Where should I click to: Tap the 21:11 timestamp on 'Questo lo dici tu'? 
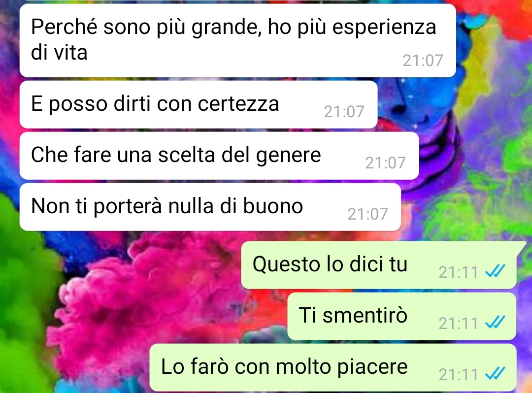tap(459, 272)
